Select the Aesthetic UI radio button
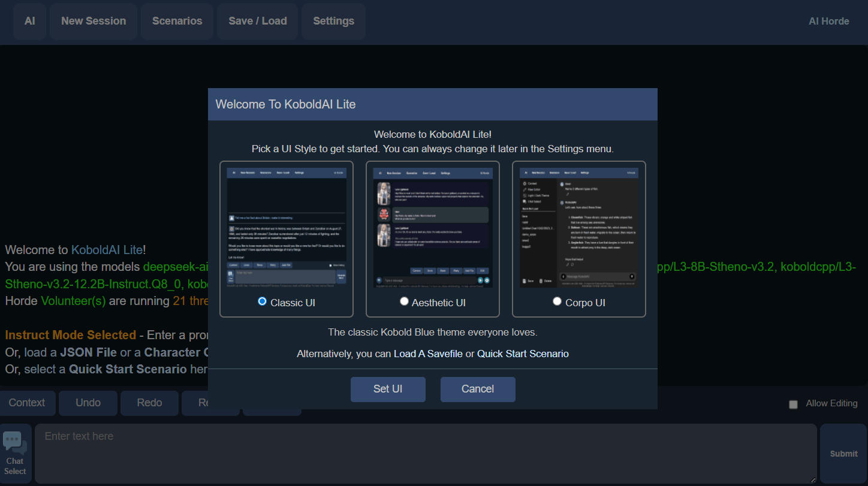Viewport: 868px width, 486px height. pyautogui.click(x=404, y=301)
